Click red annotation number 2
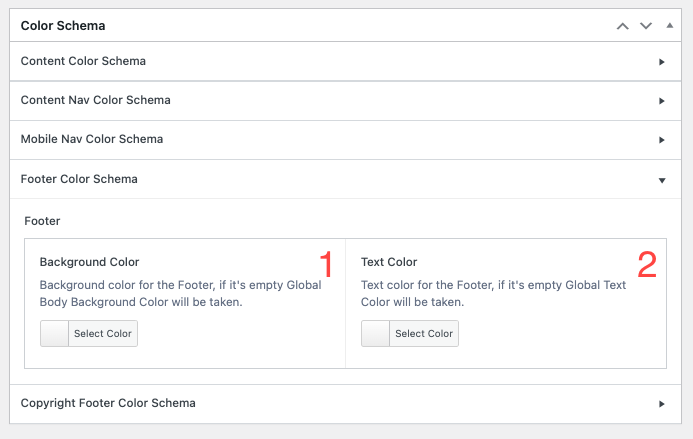The width and height of the screenshot is (693, 439). click(x=647, y=265)
